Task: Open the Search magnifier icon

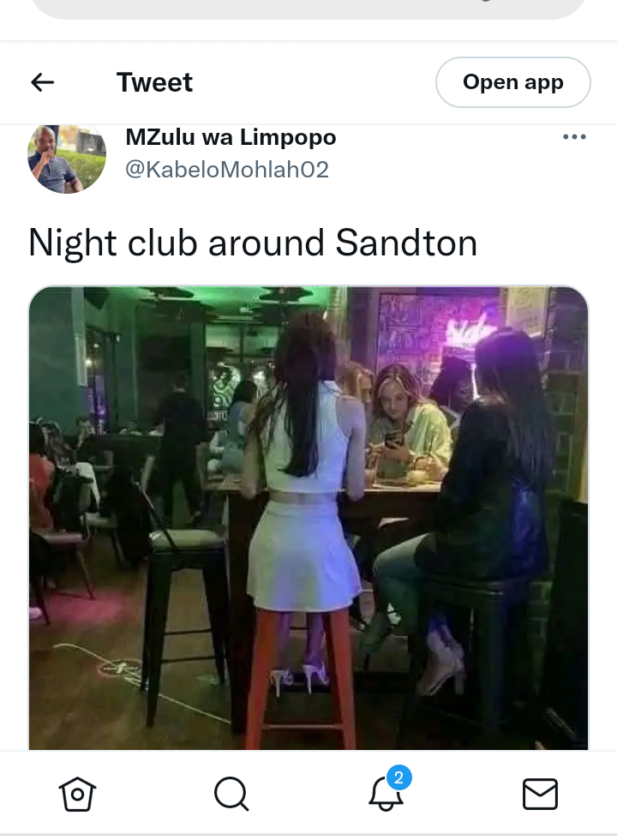Action: coord(231,794)
